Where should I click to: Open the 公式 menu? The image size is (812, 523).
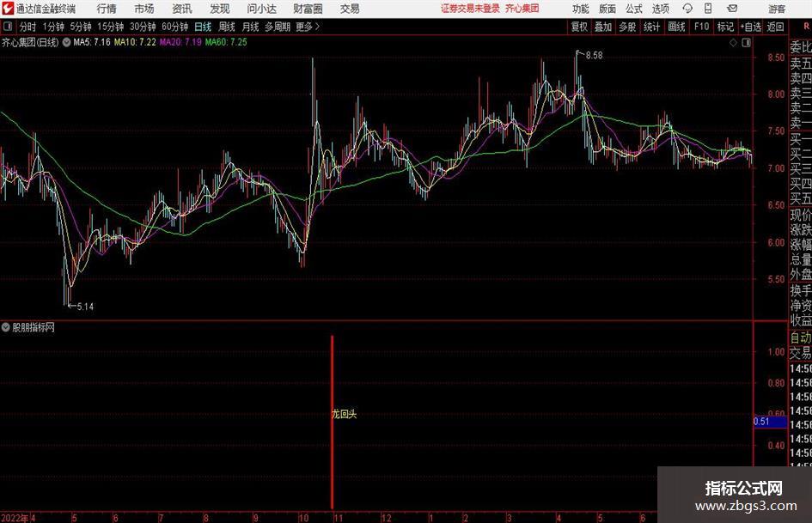pos(634,9)
